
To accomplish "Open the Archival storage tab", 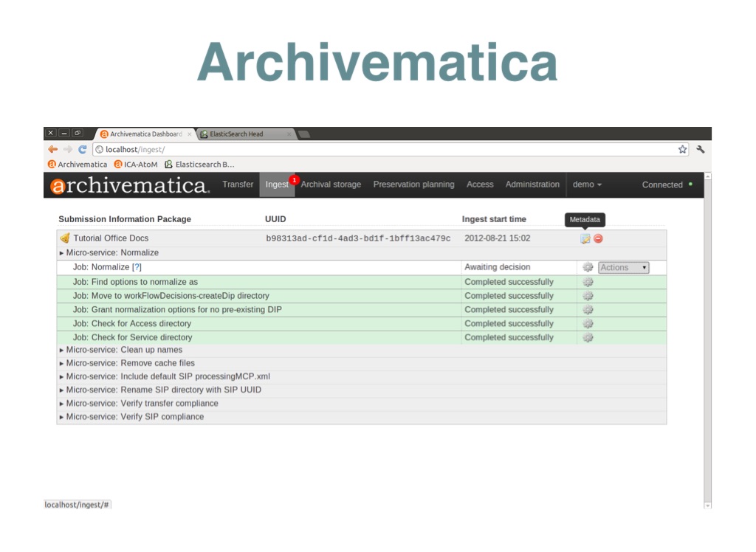I will click(x=331, y=184).
